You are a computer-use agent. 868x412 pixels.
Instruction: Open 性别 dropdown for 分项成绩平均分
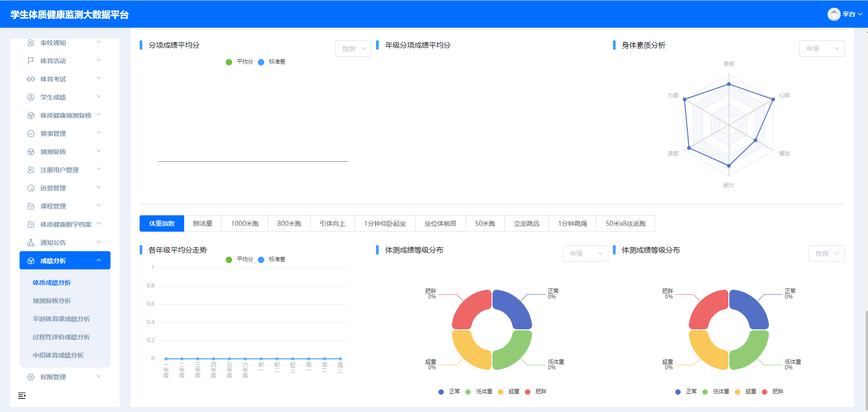click(x=353, y=49)
